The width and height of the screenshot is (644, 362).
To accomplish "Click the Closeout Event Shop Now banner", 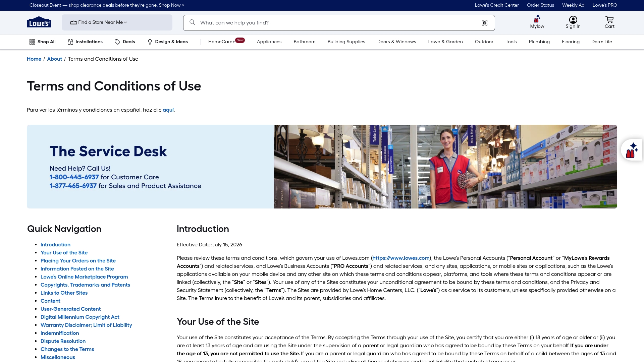I will [x=107, y=5].
